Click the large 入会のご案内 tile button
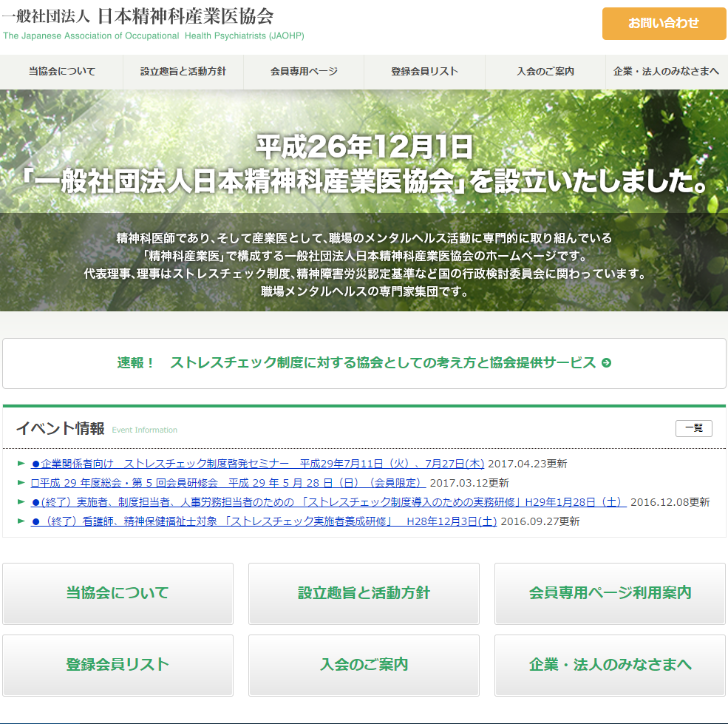This screenshot has width=728, height=724. coord(364,665)
